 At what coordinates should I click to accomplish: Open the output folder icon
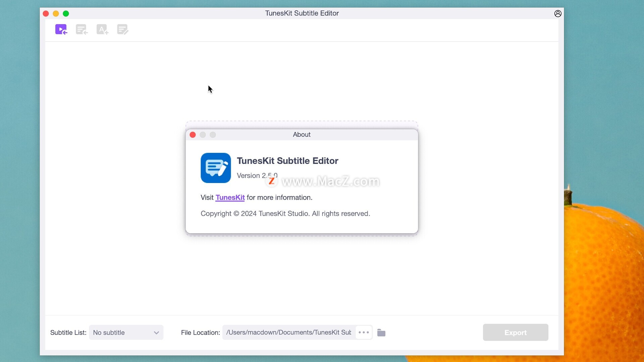(381, 333)
